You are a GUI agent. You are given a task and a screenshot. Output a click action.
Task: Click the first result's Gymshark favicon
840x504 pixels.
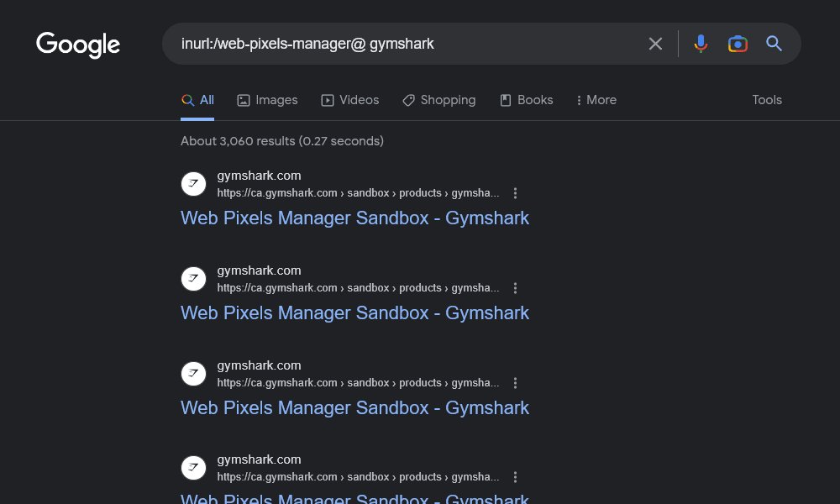click(x=193, y=184)
